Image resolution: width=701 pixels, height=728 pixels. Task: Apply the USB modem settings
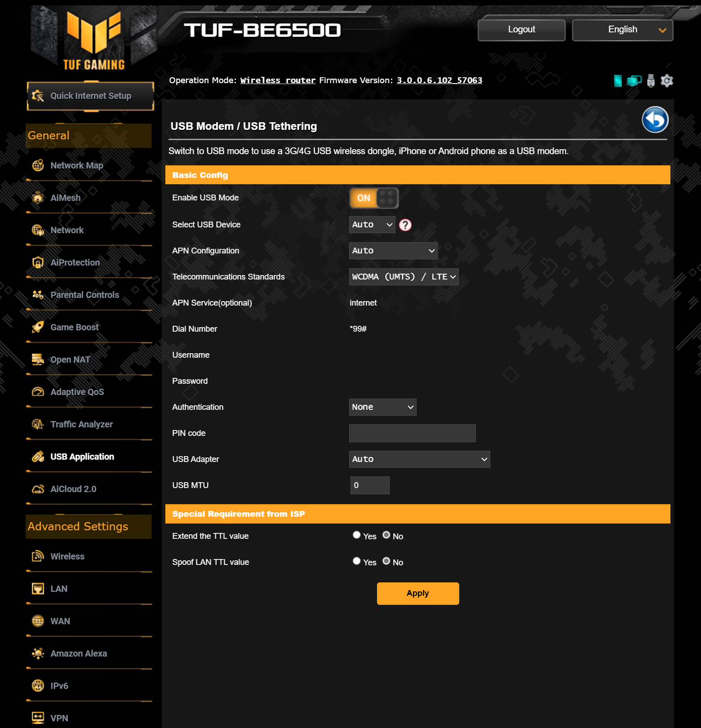[418, 594]
